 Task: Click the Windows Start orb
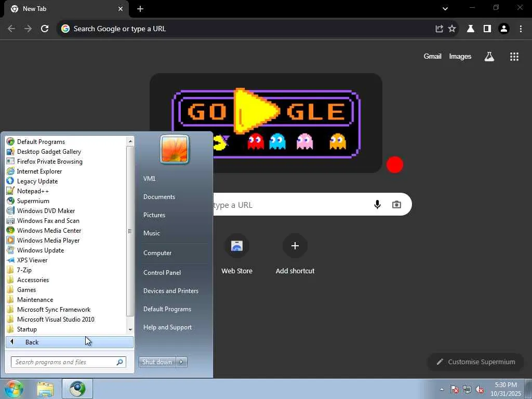coord(14,389)
